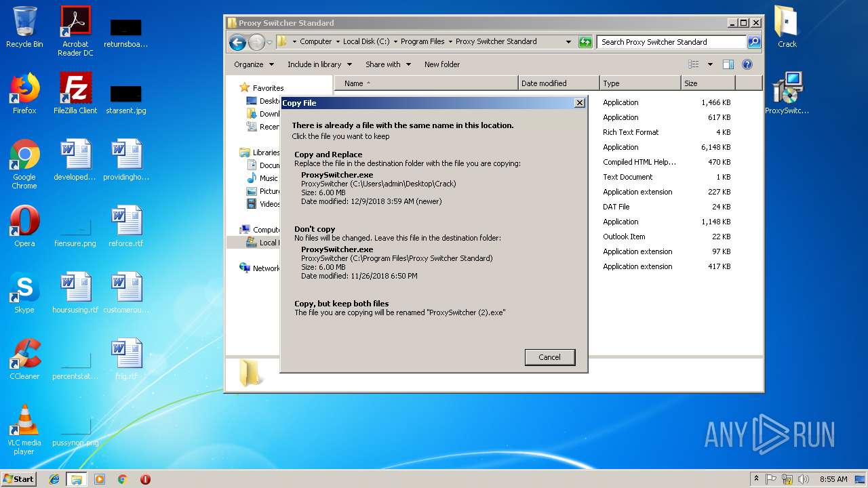Choose Copy, but keep both files
868x488 pixels.
tap(433, 308)
